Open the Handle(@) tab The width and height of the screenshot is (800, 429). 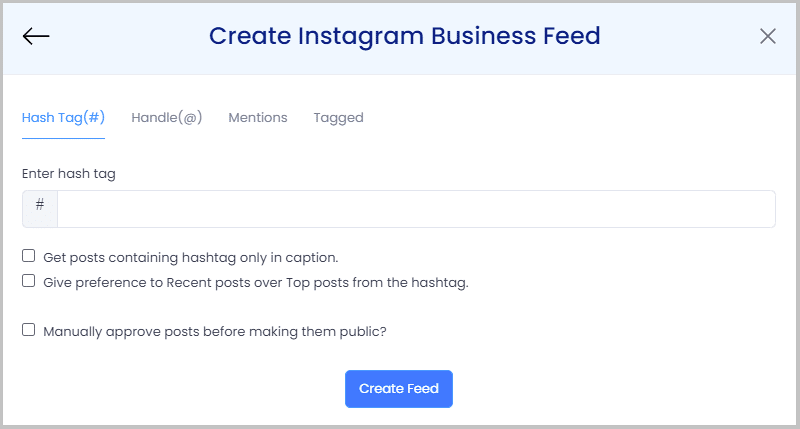[167, 117]
